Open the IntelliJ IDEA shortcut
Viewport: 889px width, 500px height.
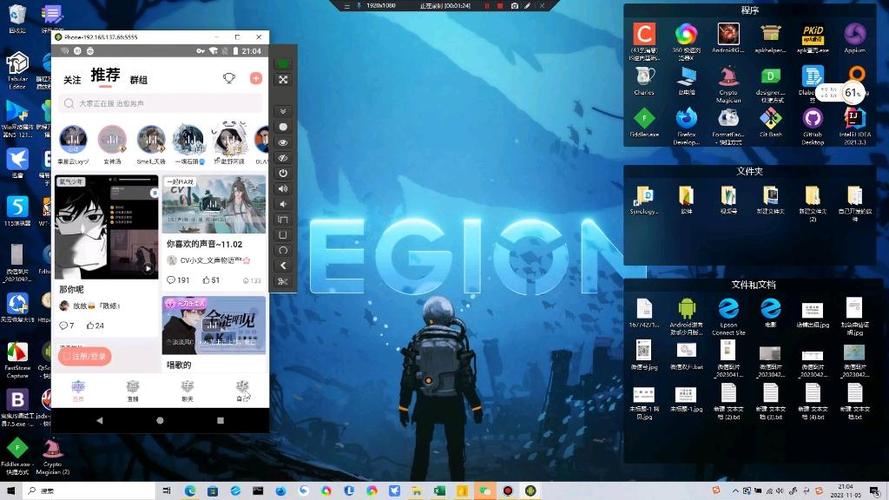coord(854,126)
